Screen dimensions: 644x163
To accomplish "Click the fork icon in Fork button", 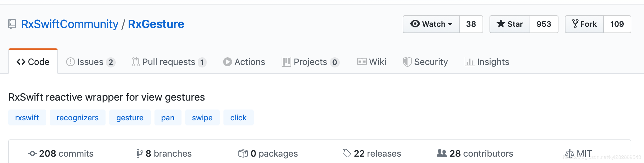I will pyautogui.click(x=575, y=24).
